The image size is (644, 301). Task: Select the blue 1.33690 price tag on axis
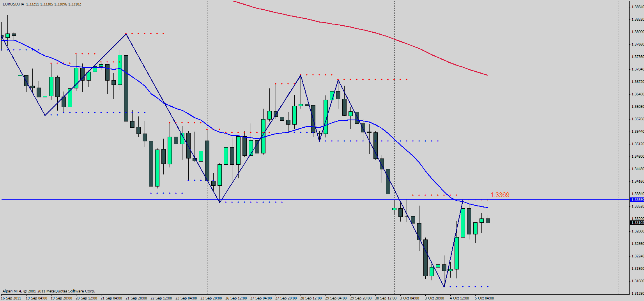click(x=637, y=200)
